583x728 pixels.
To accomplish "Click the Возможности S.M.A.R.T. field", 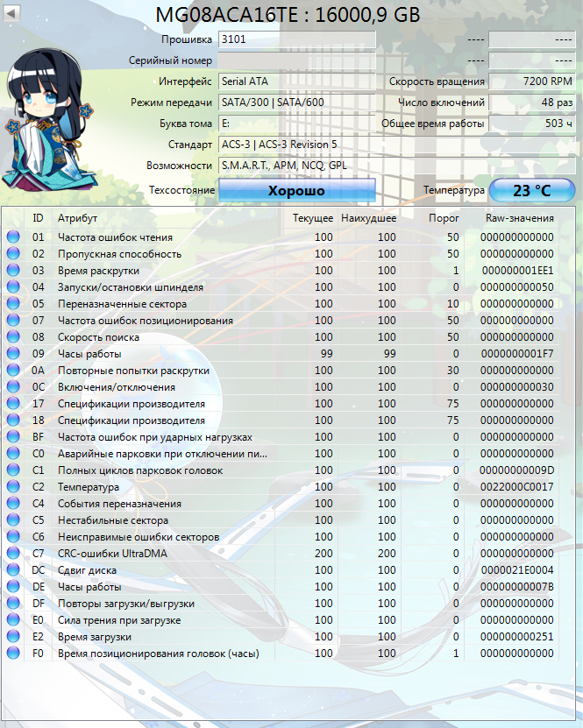I will [x=397, y=166].
